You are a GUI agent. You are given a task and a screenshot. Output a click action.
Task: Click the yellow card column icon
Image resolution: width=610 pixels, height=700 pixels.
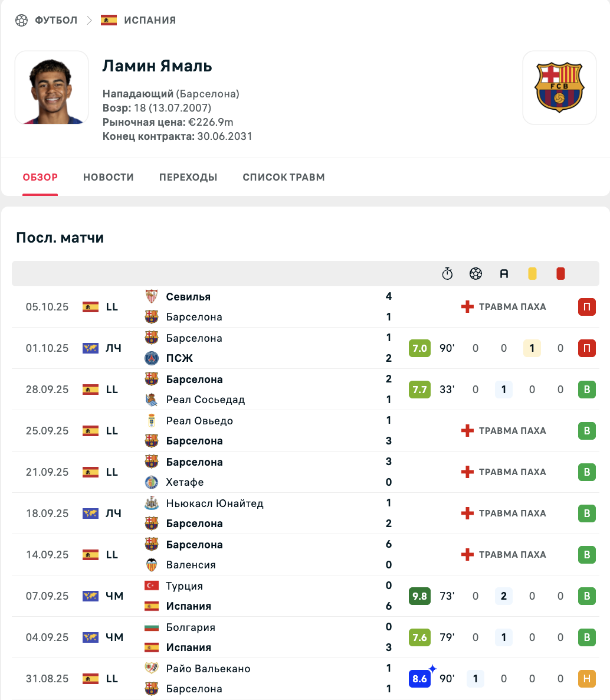pos(532,274)
